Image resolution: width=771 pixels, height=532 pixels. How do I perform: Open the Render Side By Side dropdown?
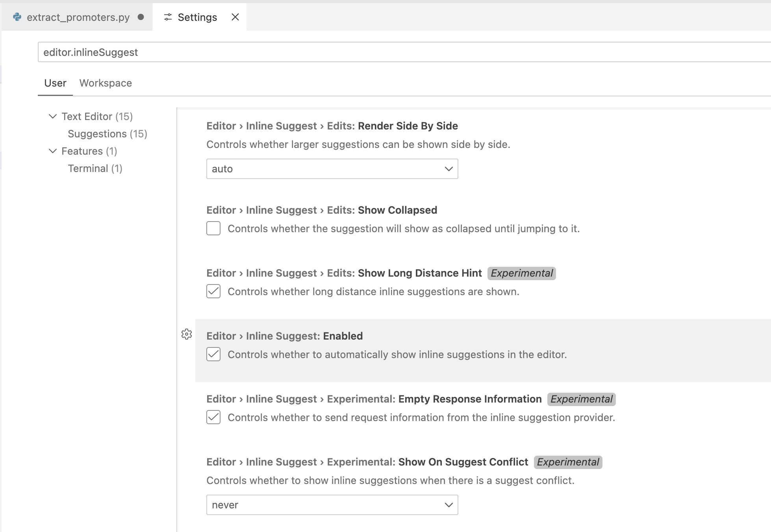pyautogui.click(x=332, y=169)
